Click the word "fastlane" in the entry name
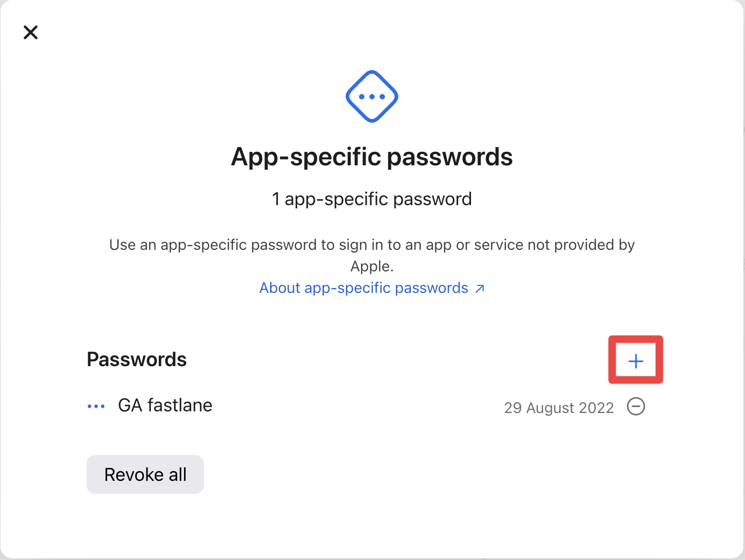Viewport: 745px width, 560px height. click(180, 405)
